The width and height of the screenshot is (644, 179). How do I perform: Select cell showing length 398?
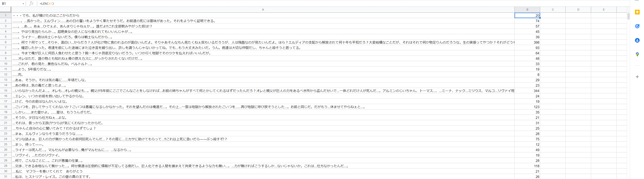527,42
